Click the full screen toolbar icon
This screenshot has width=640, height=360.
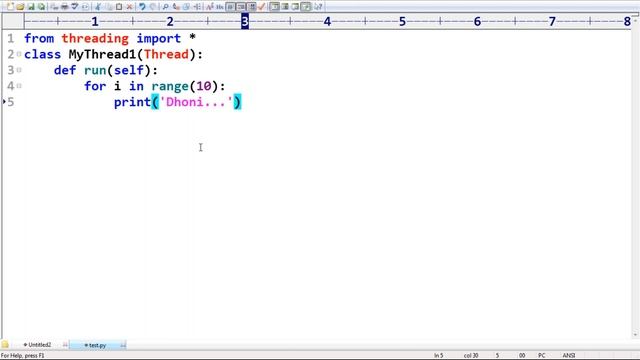coord(295,7)
